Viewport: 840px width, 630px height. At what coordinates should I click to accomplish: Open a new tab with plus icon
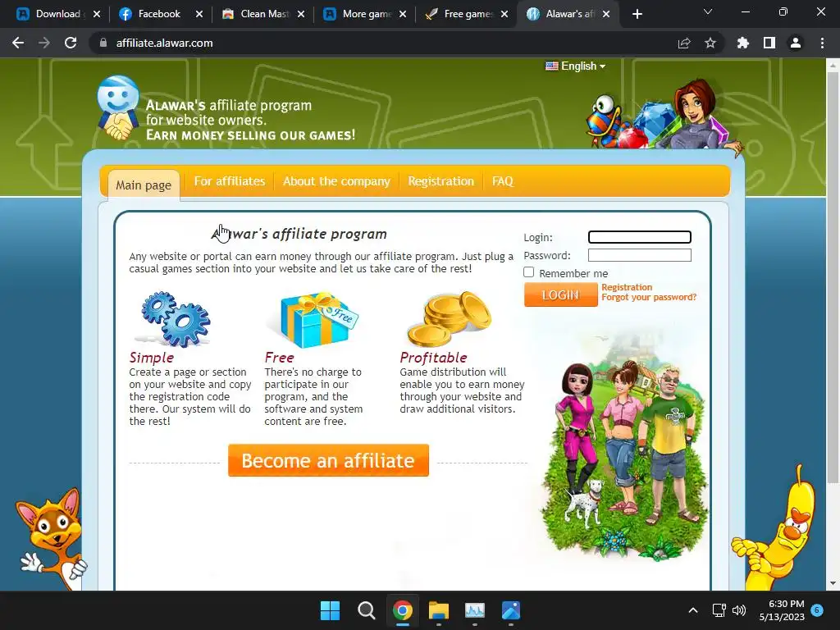(637, 15)
